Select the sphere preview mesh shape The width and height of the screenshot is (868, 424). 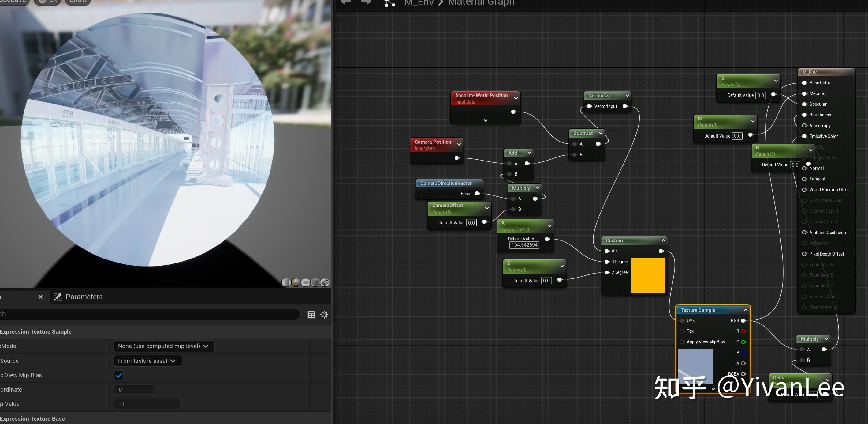pos(296,282)
